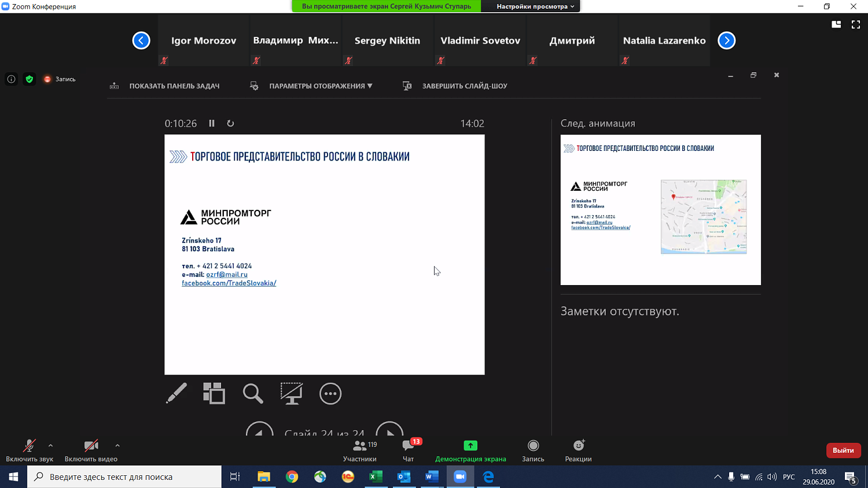This screenshot has width=868, height=488.
Task: Pause the presentation timer
Action: point(212,123)
